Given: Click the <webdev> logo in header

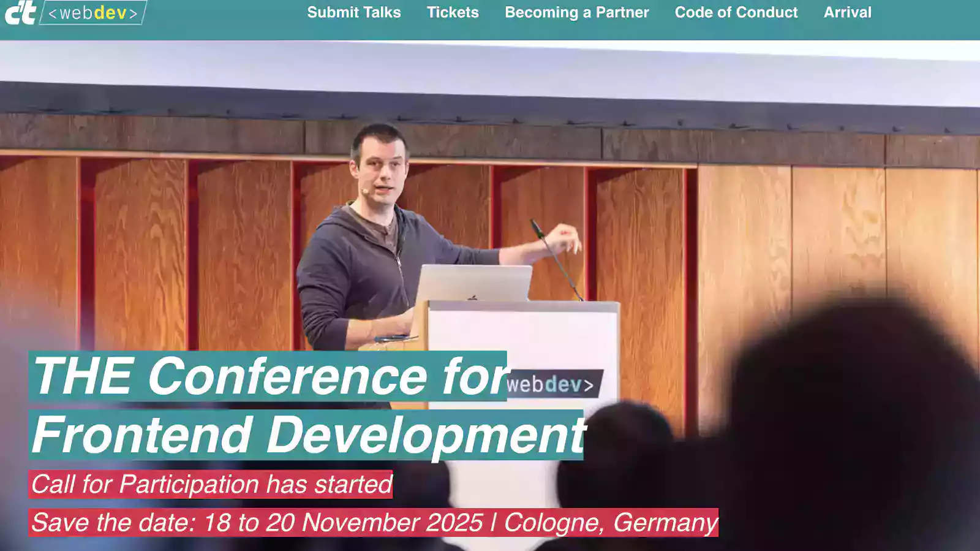Looking at the screenshot, I should pyautogui.click(x=93, y=13).
